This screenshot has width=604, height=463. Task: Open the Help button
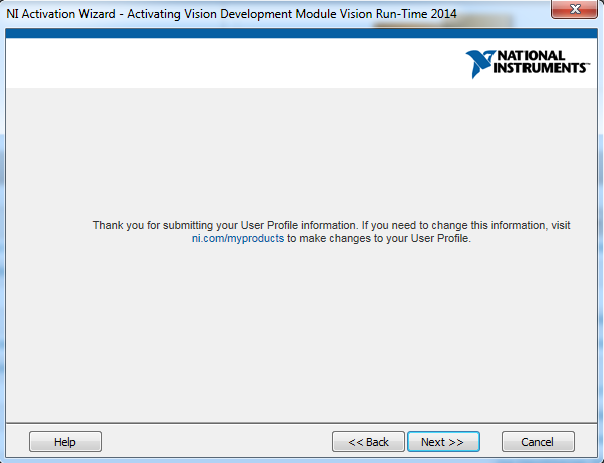65,441
